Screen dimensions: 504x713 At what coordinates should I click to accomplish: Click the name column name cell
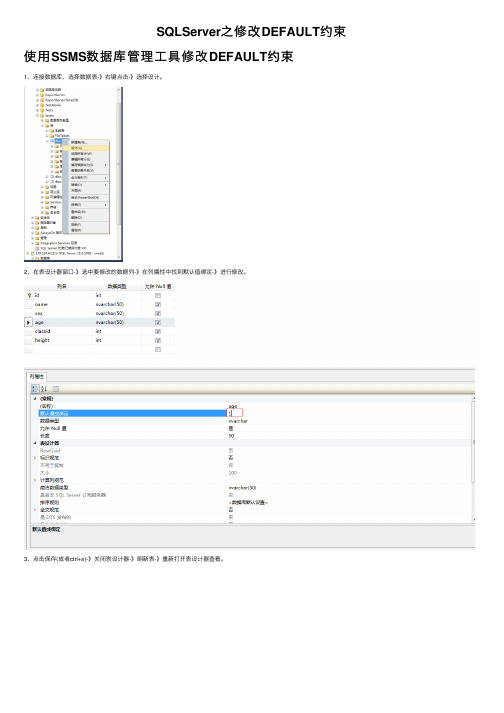[x=62, y=305]
